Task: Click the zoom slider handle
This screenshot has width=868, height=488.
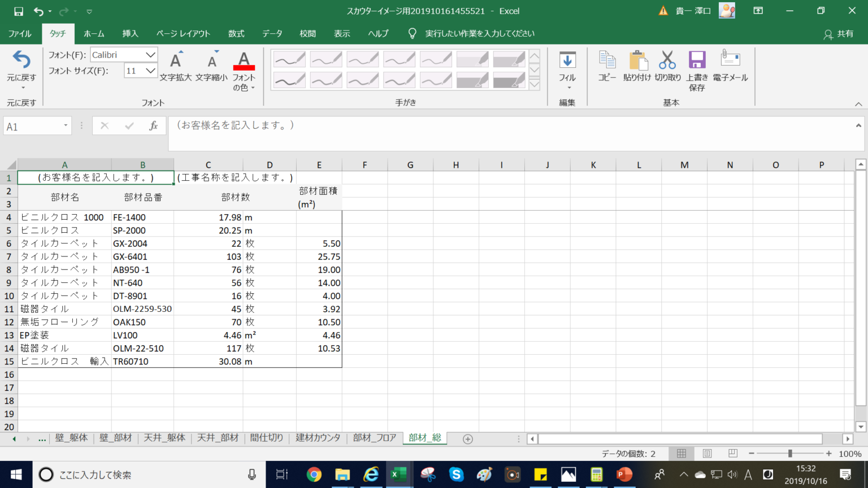Action: point(790,454)
